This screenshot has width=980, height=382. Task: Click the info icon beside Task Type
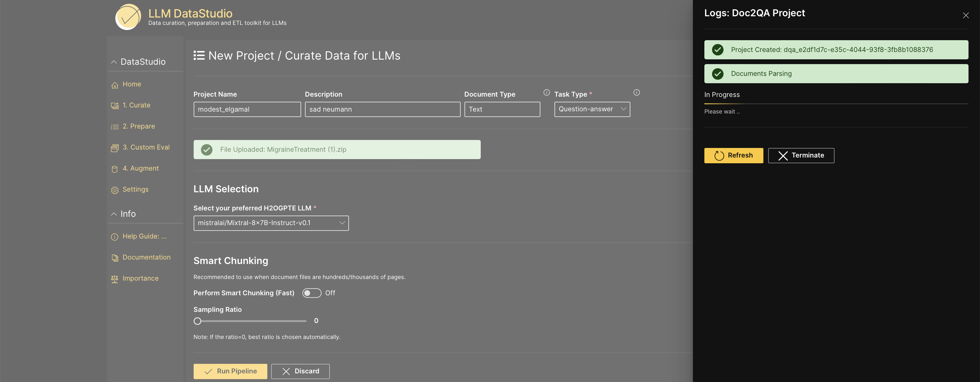pyautogui.click(x=636, y=92)
